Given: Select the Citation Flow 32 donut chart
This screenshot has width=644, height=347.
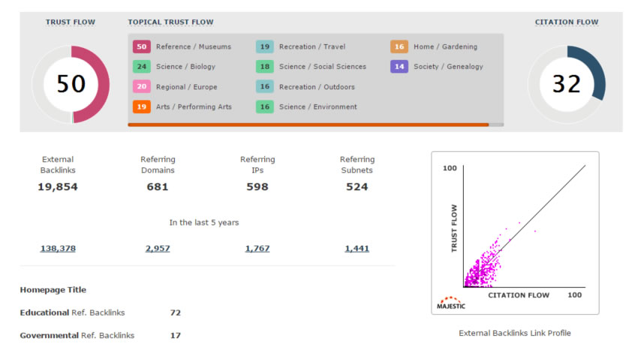Looking at the screenshot, I should [x=567, y=84].
